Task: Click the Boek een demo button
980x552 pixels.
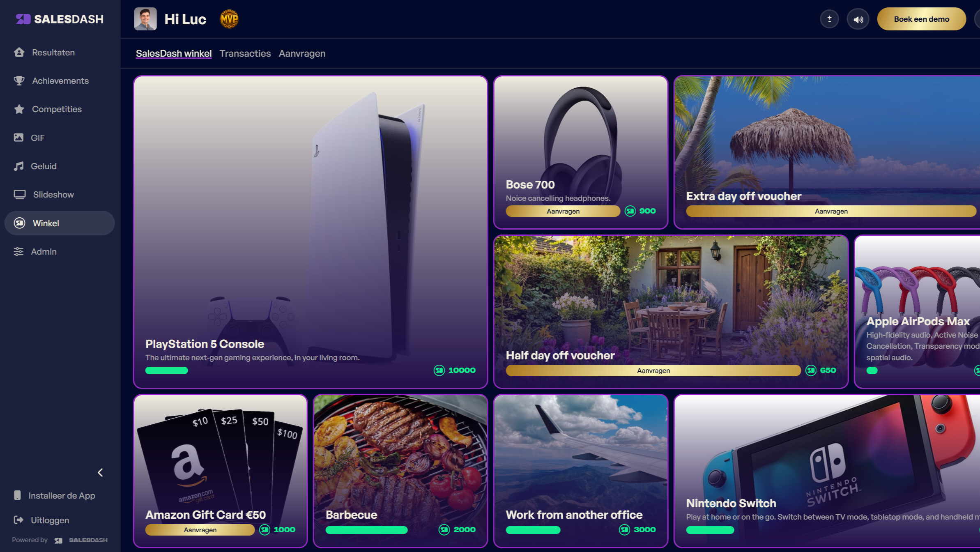Action: click(921, 19)
